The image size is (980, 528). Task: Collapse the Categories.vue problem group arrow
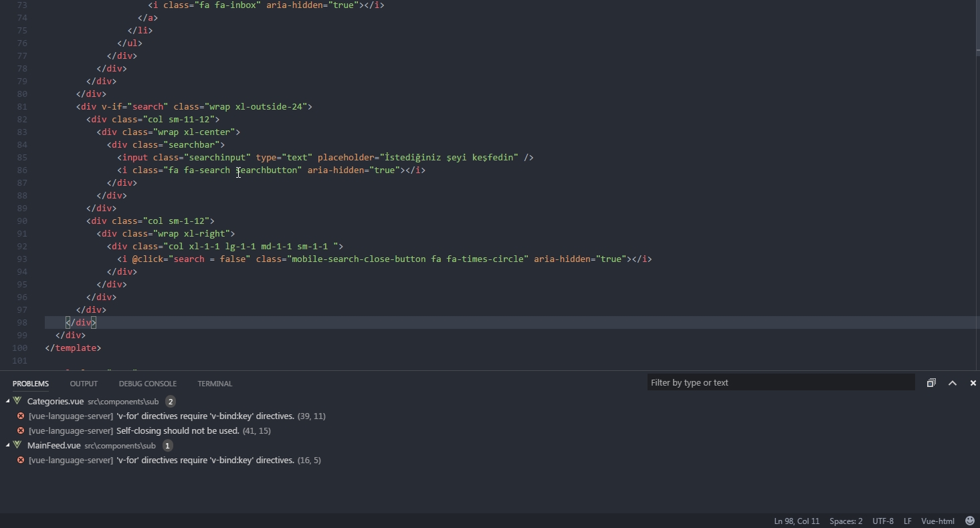click(8, 401)
